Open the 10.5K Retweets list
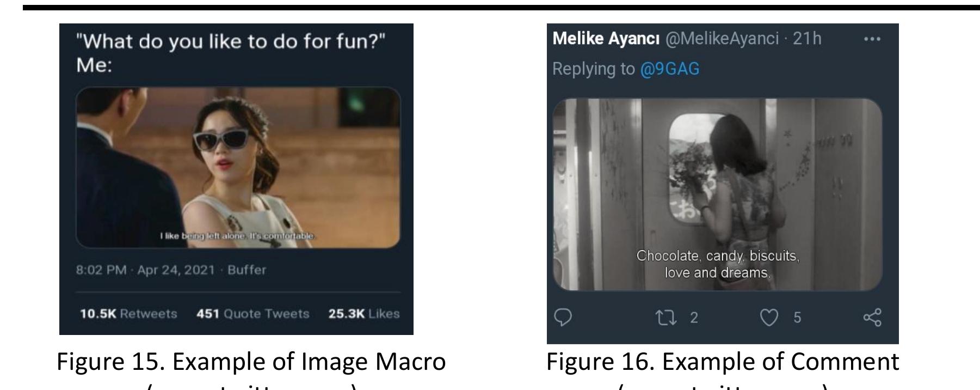This screenshot has height=390, width=980. click(128, 314)
